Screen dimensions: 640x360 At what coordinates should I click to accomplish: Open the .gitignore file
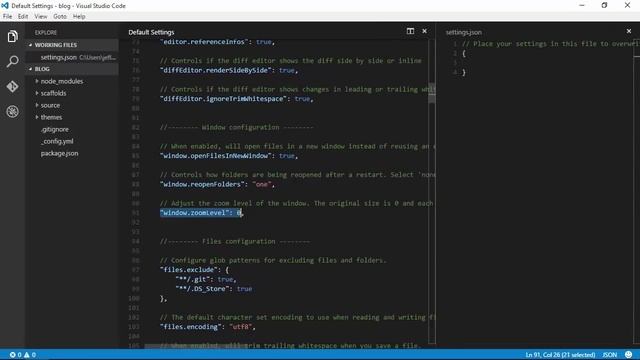tap(55, 129)
